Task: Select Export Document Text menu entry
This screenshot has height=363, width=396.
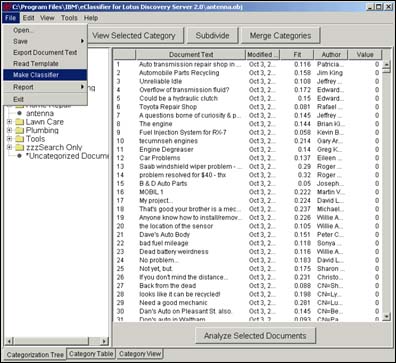Action: [45, 52]
